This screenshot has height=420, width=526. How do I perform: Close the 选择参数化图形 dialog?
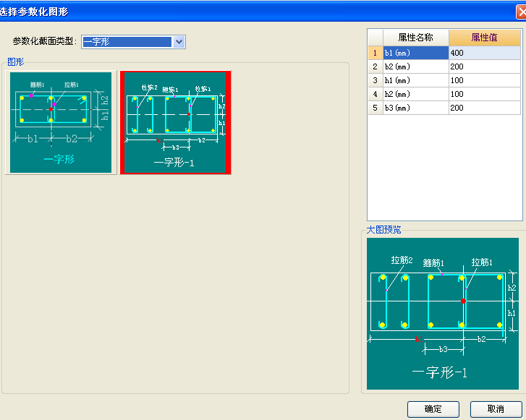tap(521, 12)
